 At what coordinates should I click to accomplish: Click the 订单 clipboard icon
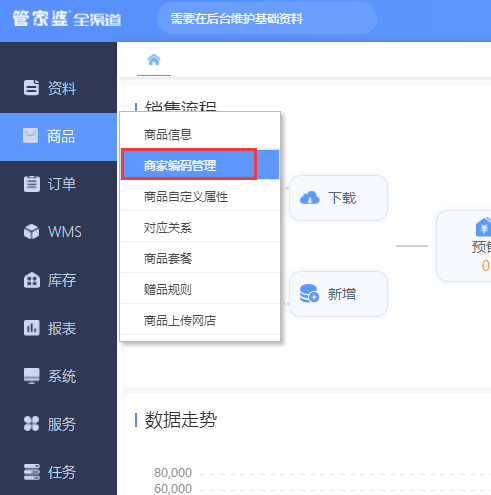pos(32,184)
